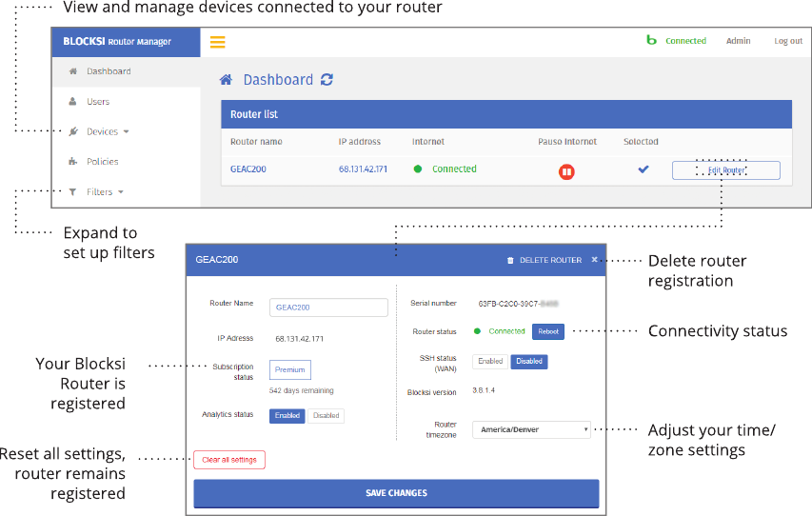This screenshot has height=516, width=812.
Task: Close the GEAC200 dialog with X
Action: pyautogui.click(x=595, y=260)
